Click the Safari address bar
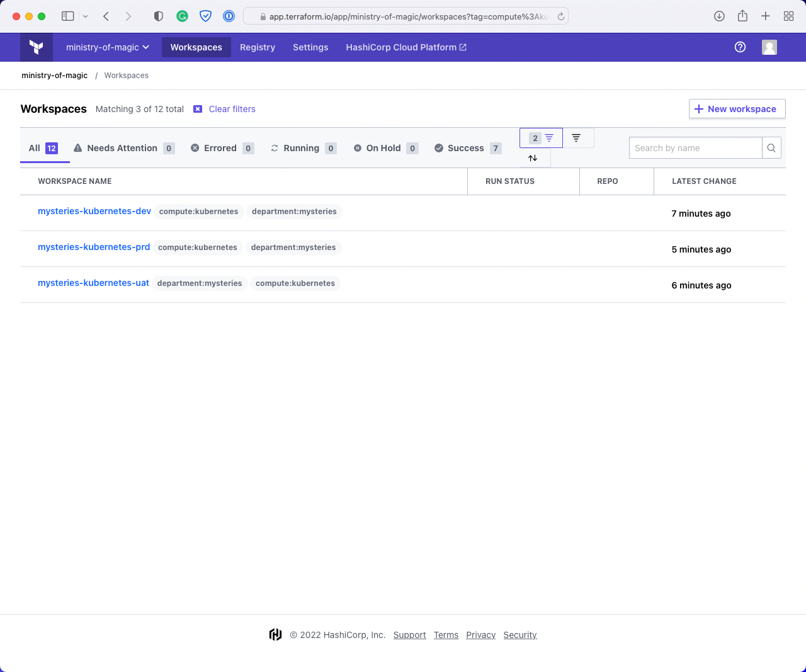 coord(406,16)
